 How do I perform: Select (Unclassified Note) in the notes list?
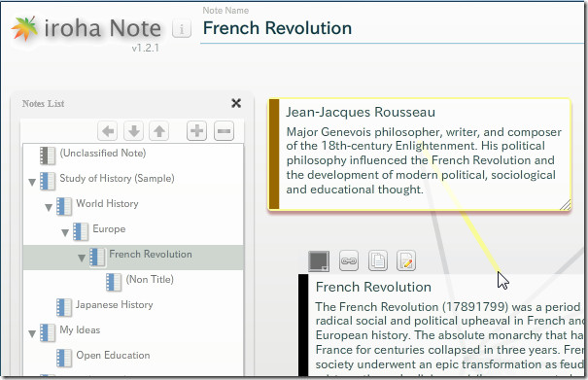103,153
